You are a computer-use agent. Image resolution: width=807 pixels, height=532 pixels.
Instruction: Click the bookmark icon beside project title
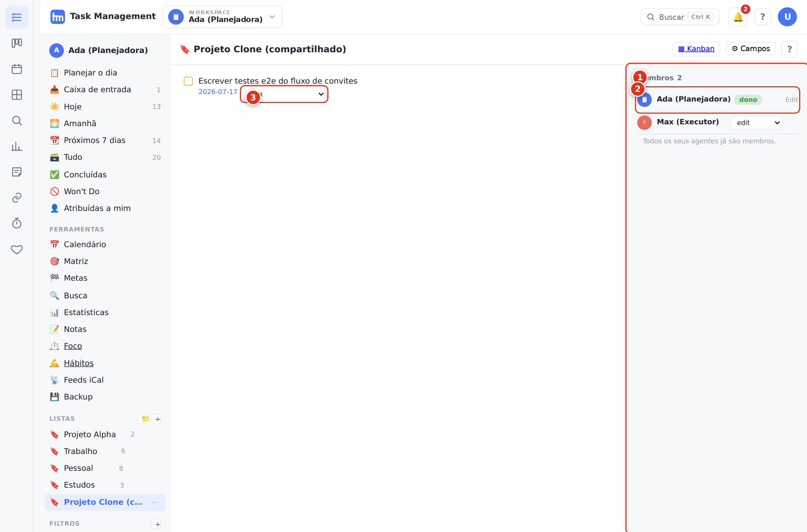185,49
